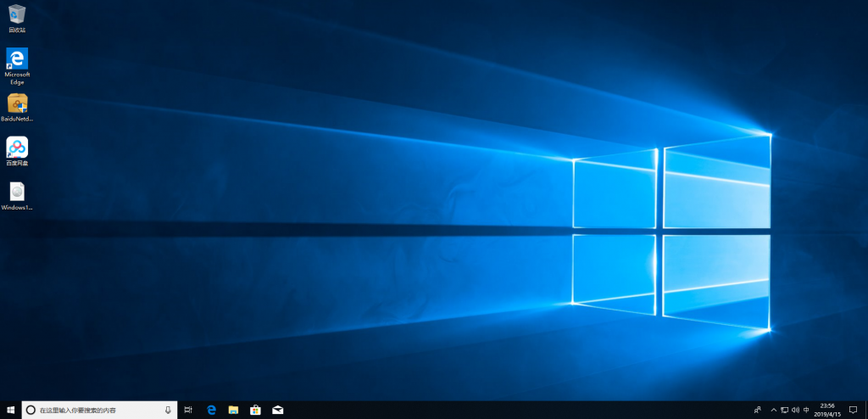Launch Edge from the taskbar

point(211,410)
